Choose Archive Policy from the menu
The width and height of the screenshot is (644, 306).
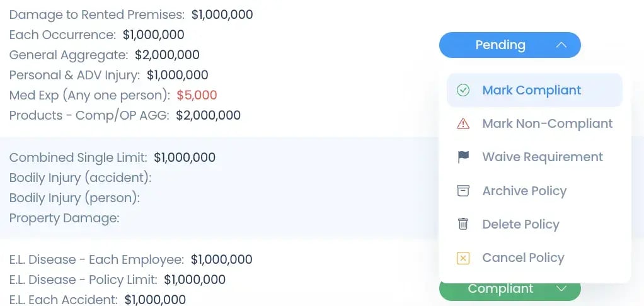tap(524, 191)
